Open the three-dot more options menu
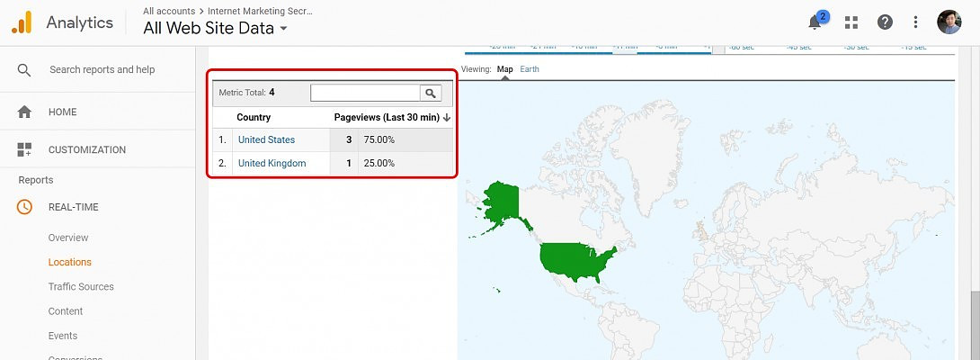 point(916,22)
